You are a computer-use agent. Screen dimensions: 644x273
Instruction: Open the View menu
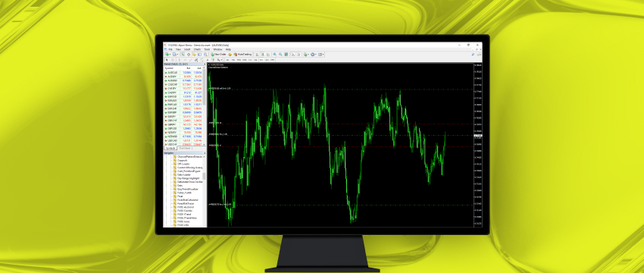coord(178,49)
